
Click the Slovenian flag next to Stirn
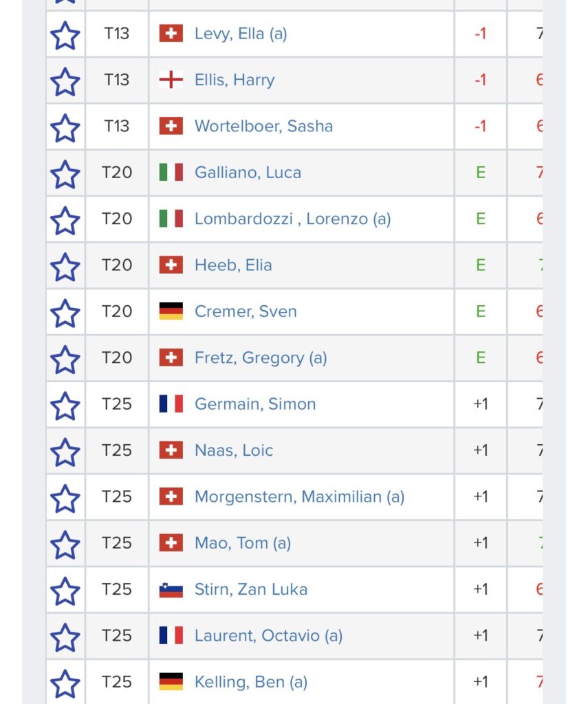[171, 589]
